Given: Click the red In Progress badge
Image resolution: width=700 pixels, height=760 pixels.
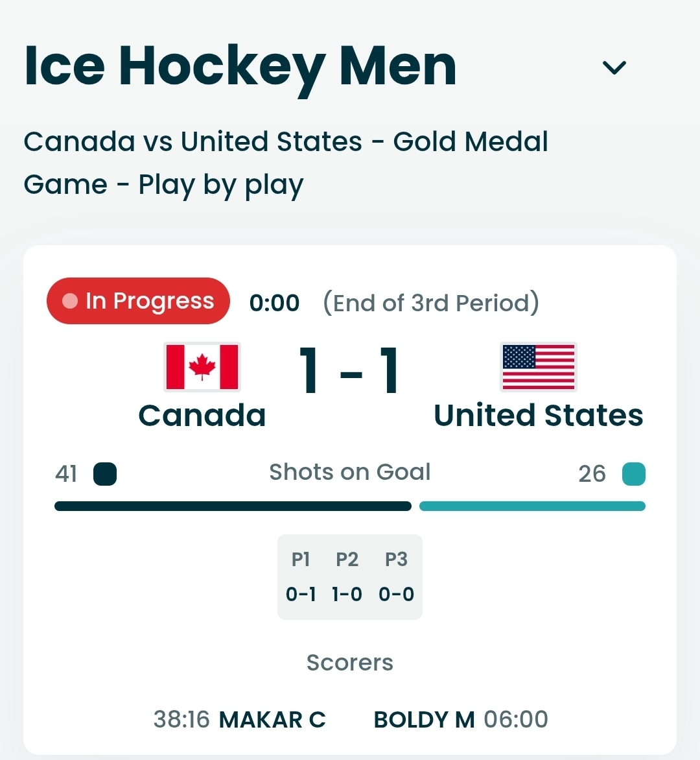Looking at the screenshot, I should (x=138, y=301).
